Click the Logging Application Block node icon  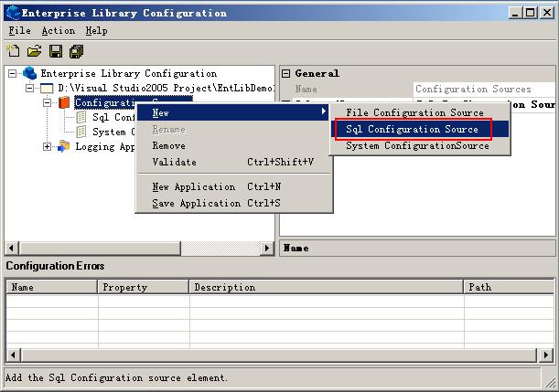(x=64, y=146)
